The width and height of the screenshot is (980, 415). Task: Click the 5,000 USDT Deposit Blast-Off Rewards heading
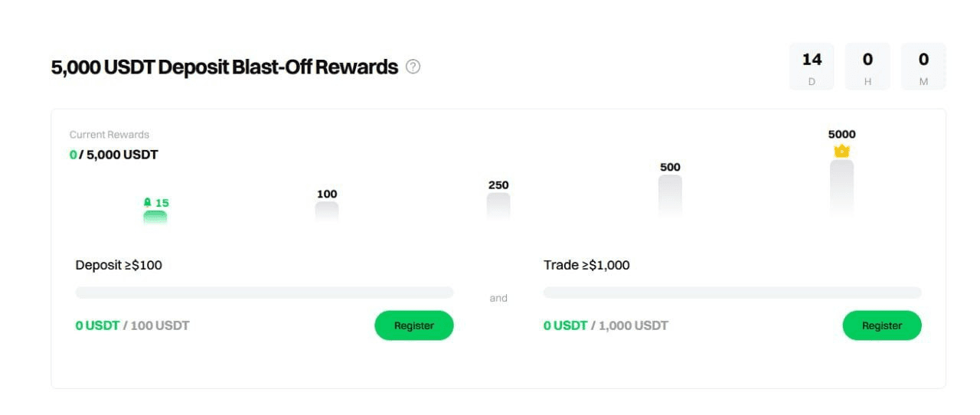(x=224, y=67)
